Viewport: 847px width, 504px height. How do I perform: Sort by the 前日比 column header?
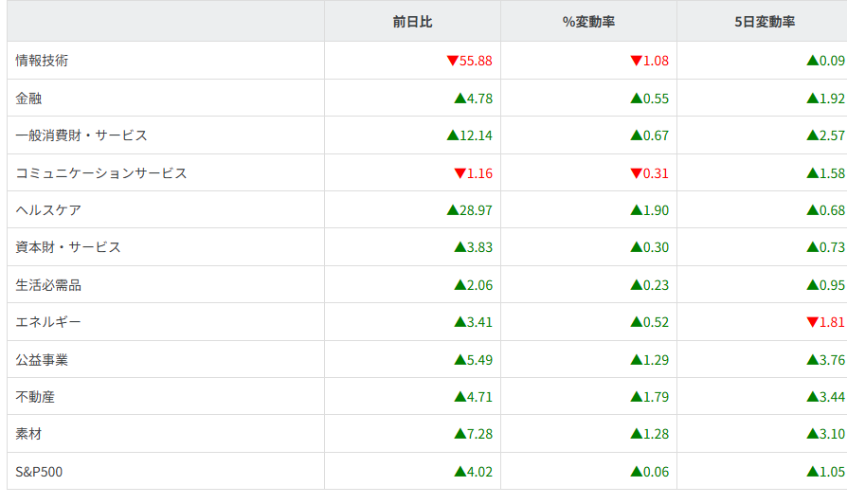tap(412, 21)
